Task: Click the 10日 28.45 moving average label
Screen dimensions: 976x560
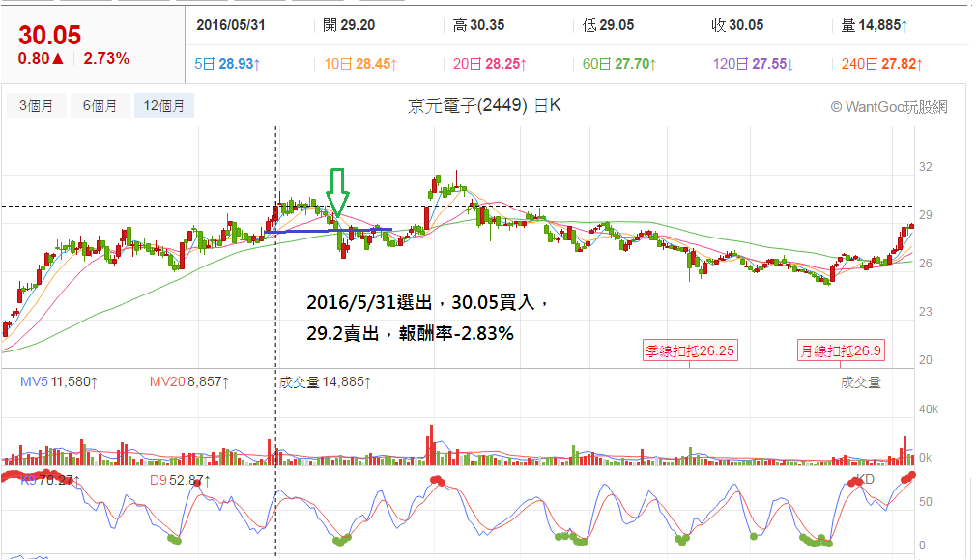Action: [x=360, y=64]
